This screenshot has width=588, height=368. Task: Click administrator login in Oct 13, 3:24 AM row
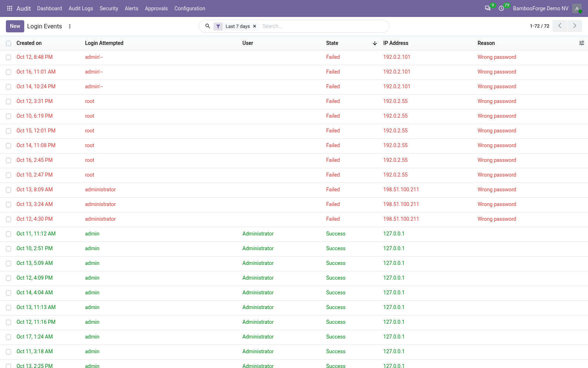(x=100, y=204)
